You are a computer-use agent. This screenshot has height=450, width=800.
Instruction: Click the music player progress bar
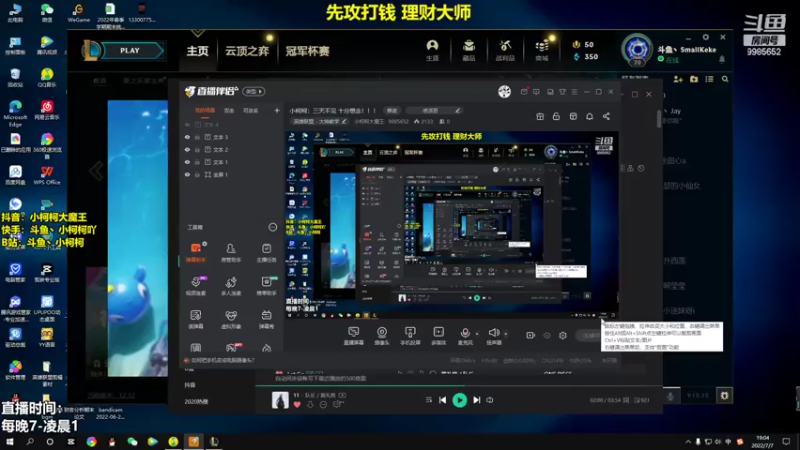tap(459, 386)
